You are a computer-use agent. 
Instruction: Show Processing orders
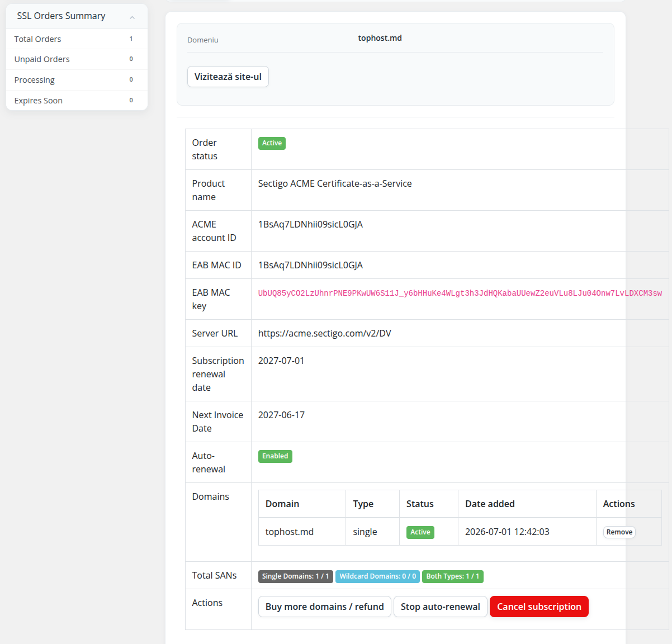click(x=77, y=80)
